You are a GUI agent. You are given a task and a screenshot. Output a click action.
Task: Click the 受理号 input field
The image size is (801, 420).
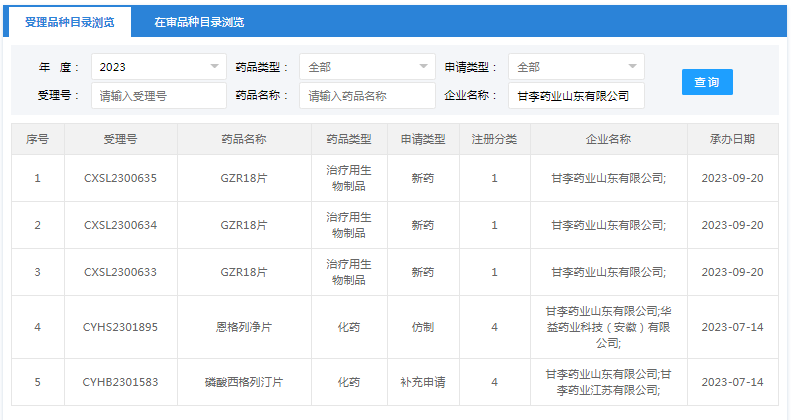(159, 96)
